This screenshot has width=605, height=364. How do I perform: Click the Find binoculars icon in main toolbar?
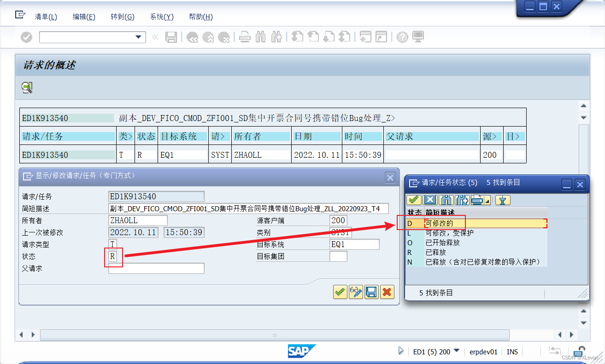(x=261, y=37)
